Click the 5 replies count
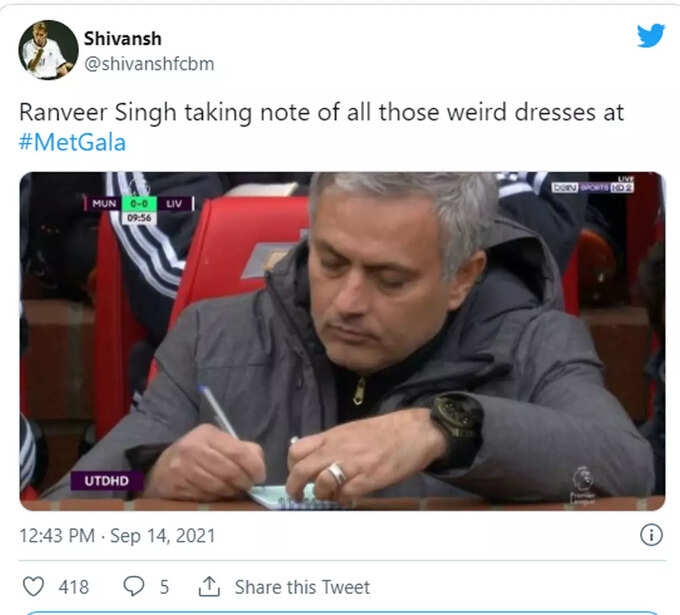The height and width of the screenshot is (615, 680). (164, 587)
